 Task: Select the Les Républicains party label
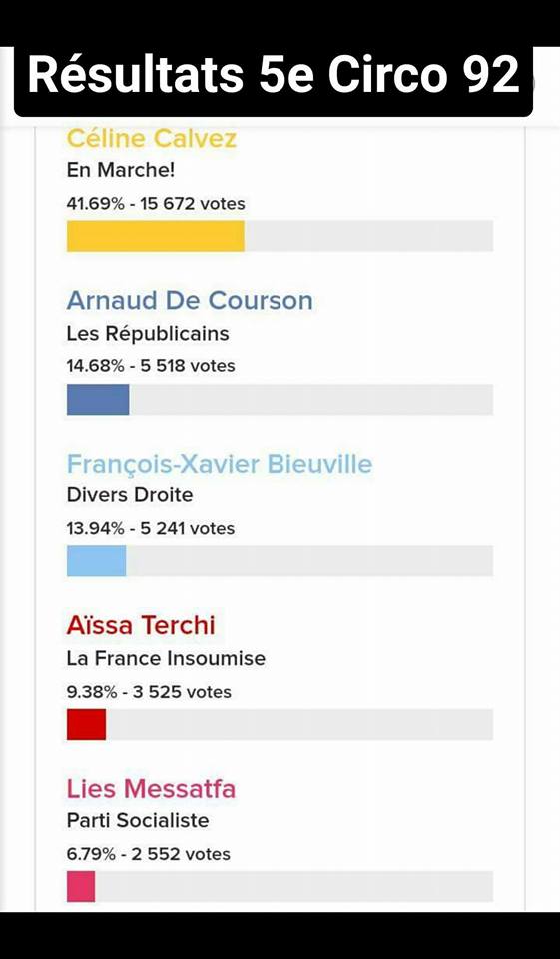click(x=148, y=334)
